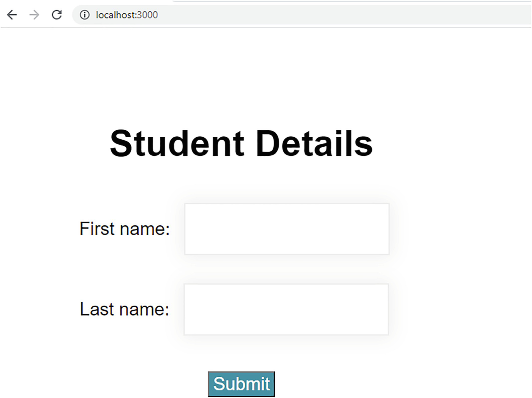Click the "3000" port number in URL
532x398 pixels.
point(148,15)
